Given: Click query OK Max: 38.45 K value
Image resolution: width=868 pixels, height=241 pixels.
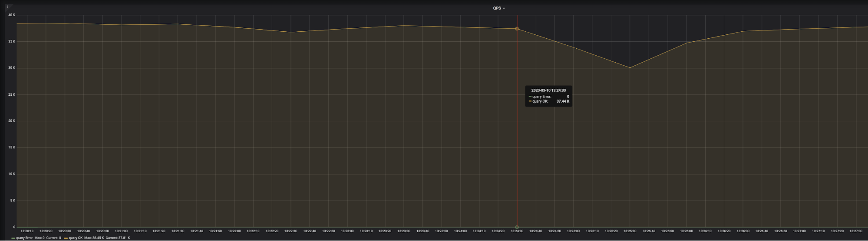Looking at the screenshot, I should coord(94,238).
